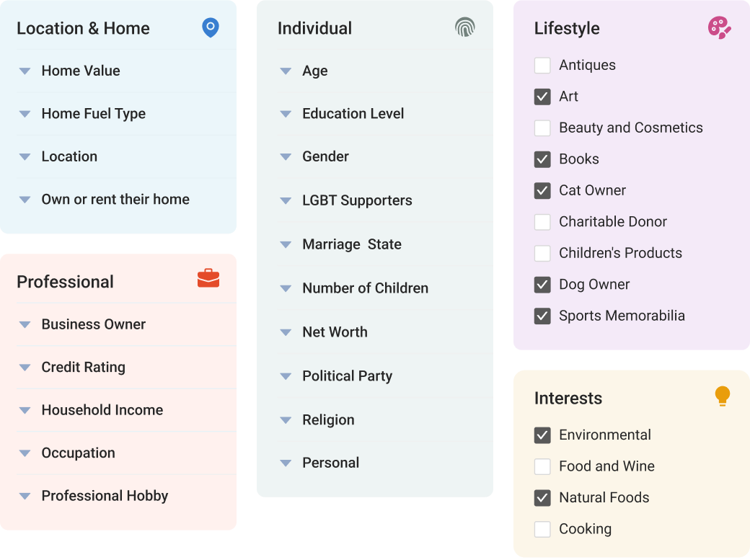This screenshot has width=750, height=560.
Task: Click the orange lightbulb Interests icon
Action: coord(722,396)
